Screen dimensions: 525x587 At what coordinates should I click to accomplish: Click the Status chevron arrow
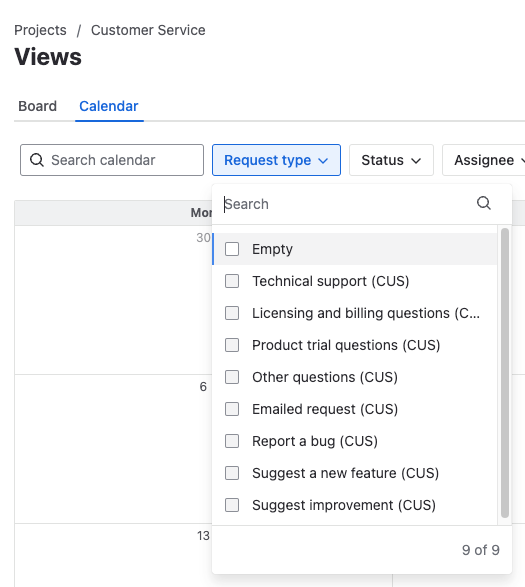(416, 161)
